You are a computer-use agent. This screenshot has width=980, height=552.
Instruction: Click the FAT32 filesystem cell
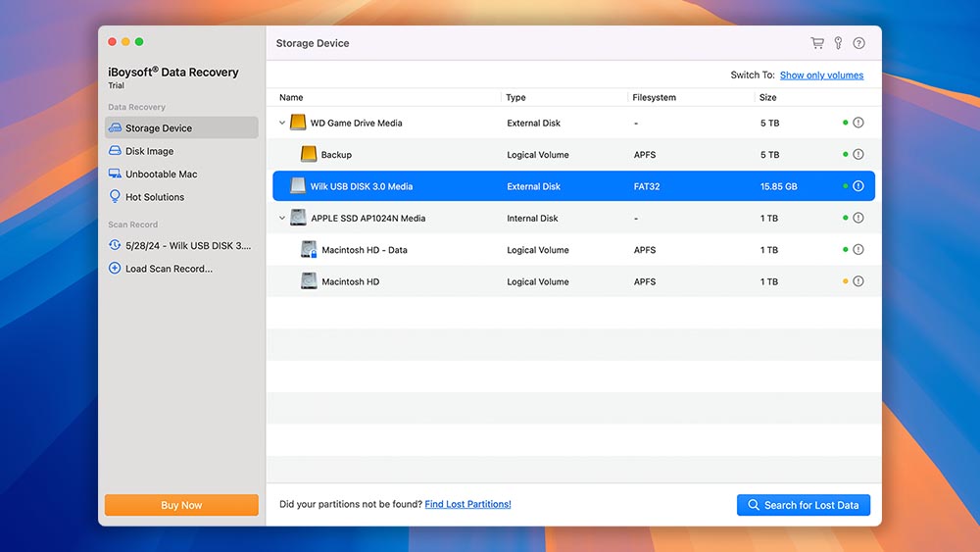point(647,186)
